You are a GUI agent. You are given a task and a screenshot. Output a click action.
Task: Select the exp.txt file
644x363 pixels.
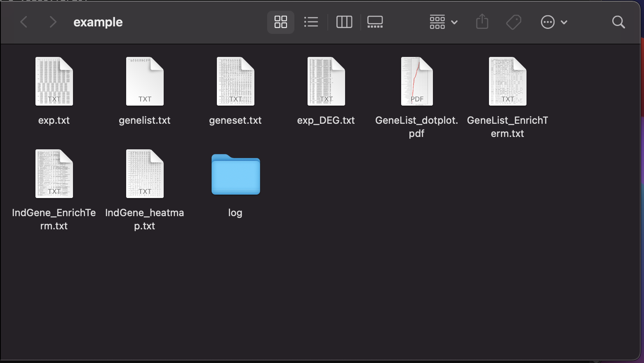click(54, 82)
